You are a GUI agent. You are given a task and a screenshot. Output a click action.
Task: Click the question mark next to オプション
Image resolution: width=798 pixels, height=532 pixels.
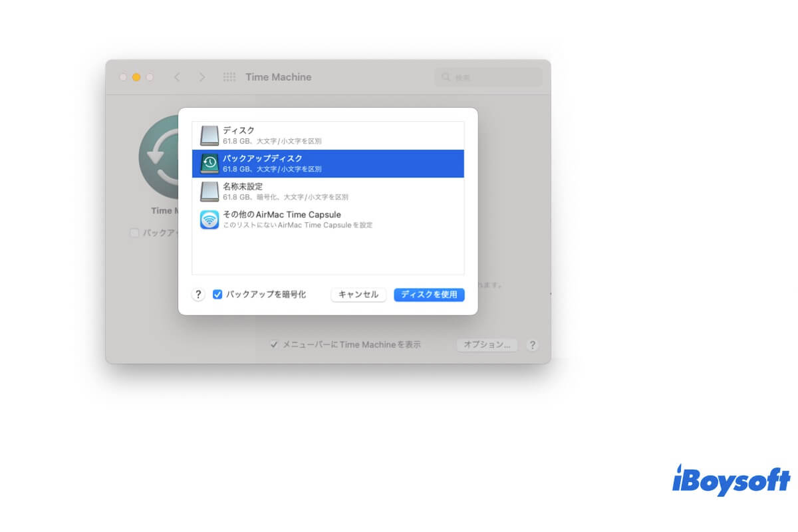pyautogui.click(x=532, y=344)
